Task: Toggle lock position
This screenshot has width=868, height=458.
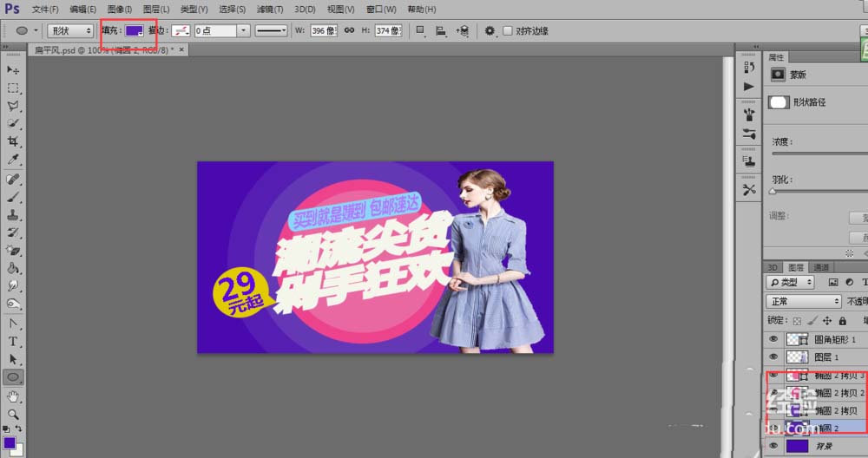Action: point(827,321)
